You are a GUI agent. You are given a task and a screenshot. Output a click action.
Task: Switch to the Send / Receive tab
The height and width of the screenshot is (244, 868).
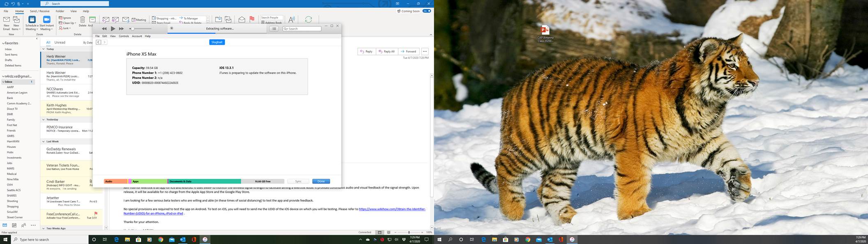(39, 11)
